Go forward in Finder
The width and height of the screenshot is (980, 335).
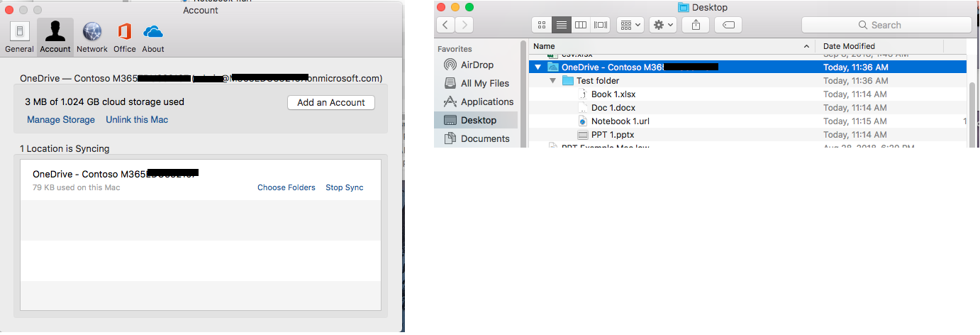coord(464,25)
